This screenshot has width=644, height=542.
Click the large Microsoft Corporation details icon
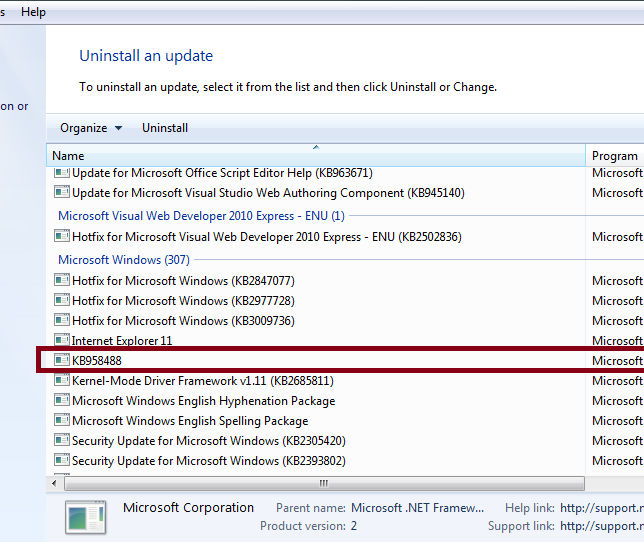pos(85,517)
